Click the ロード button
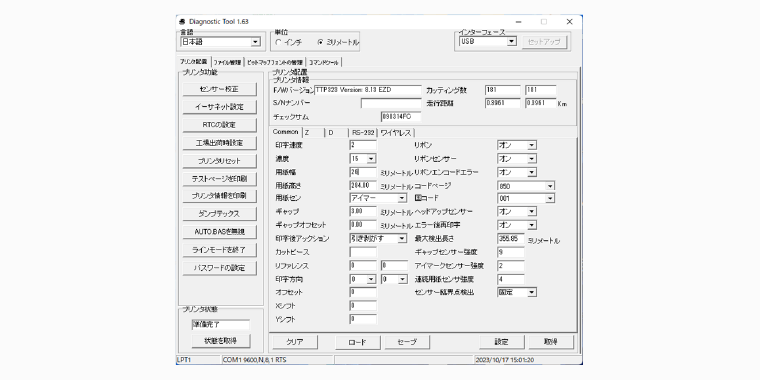The width and height of the screenshot is (760, 380). (x=358, y=342)
